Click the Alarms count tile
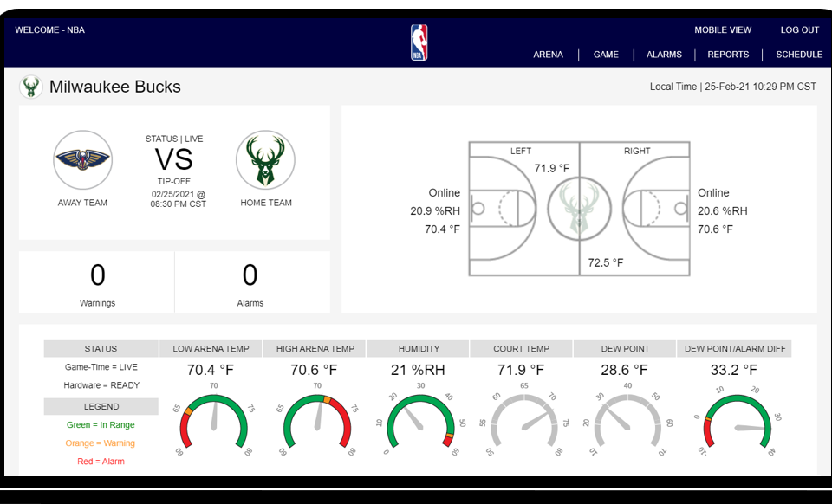 point(252,282)
